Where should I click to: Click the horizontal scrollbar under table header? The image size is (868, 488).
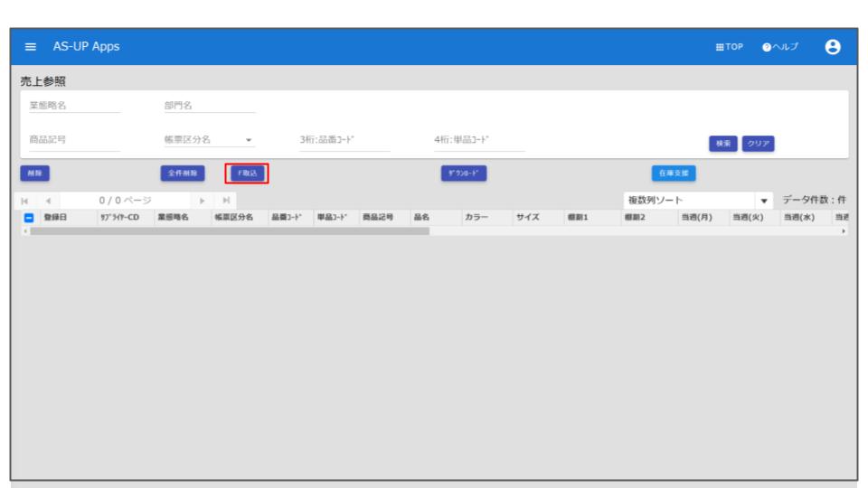point(226,231)
